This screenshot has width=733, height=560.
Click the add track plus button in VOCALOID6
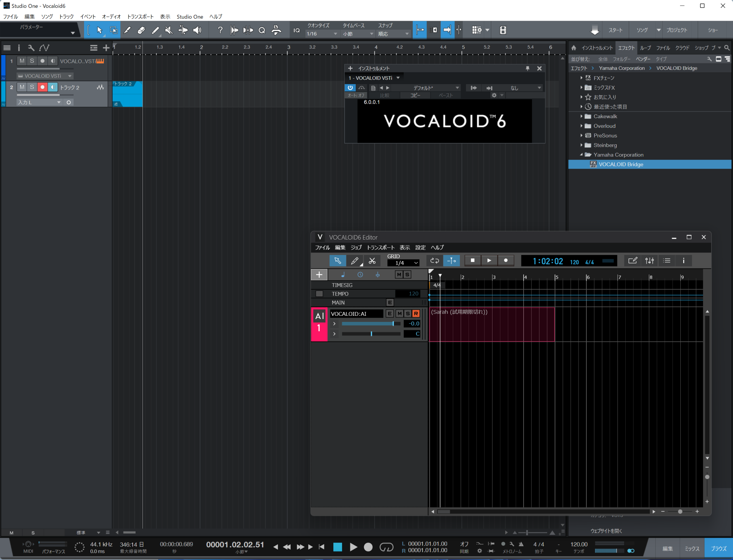[x=319, y=275]
